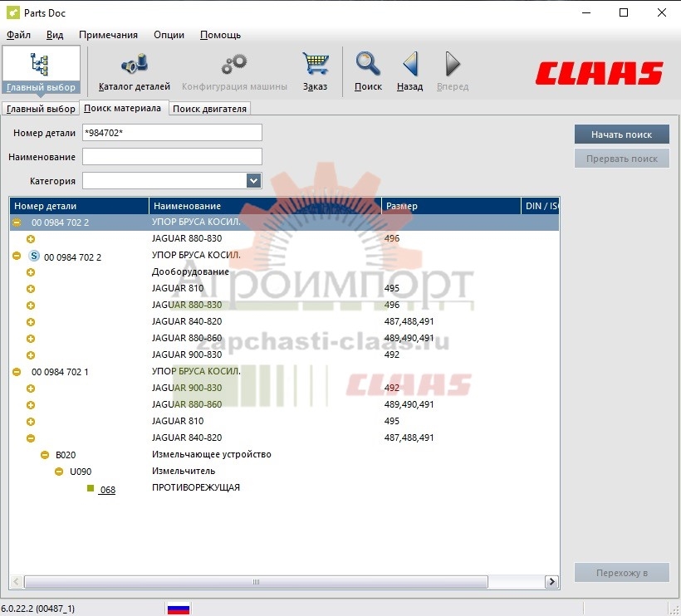
Task: Select the part number text 00 0984 702 1
Action: [60, 372]
